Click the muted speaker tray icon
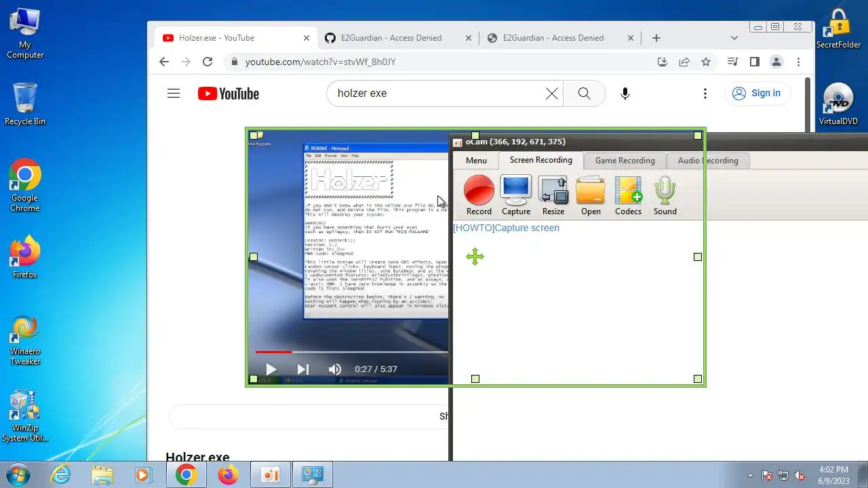The height and width of the screenshot is (488, 868). tap(800, 475)
